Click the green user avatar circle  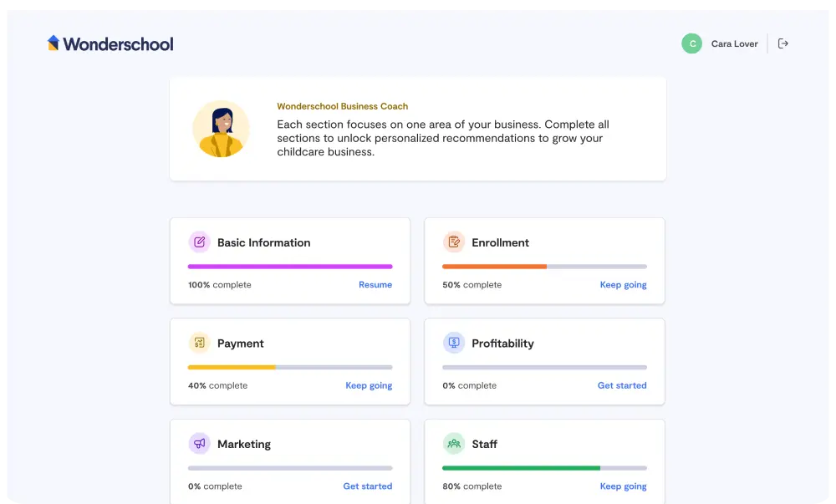692,43
